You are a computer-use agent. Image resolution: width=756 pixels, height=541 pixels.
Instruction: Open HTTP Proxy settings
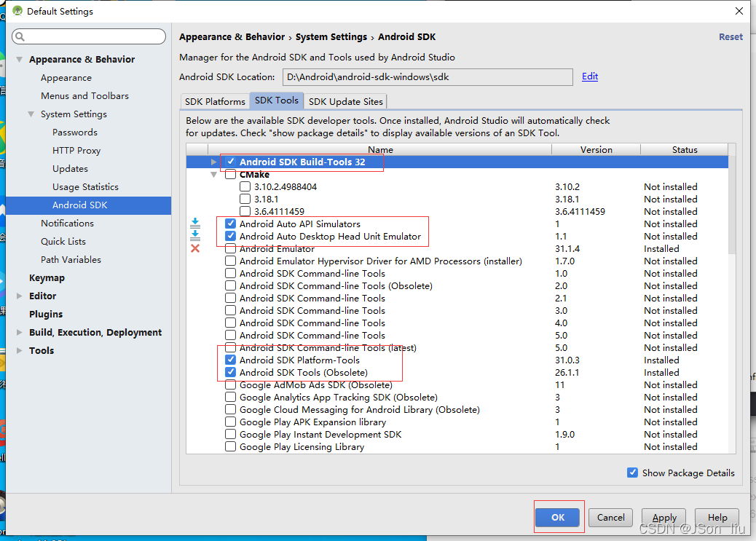coord(76,151)
